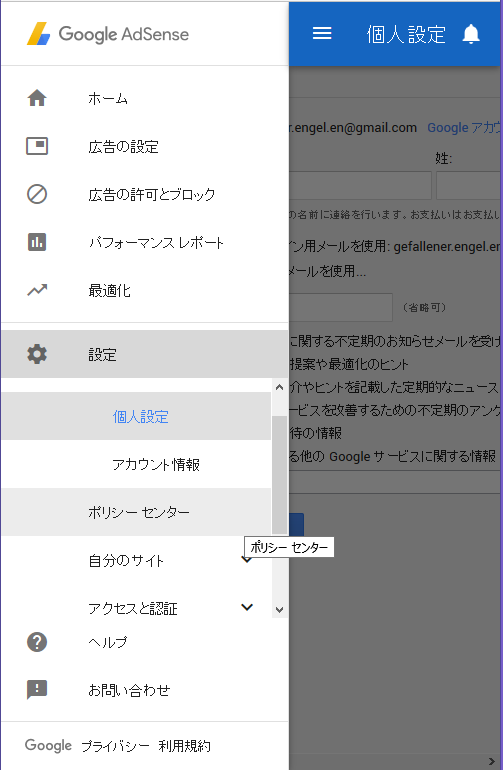
Task: Open the ホーム menu item
Action: pos(145,98)
